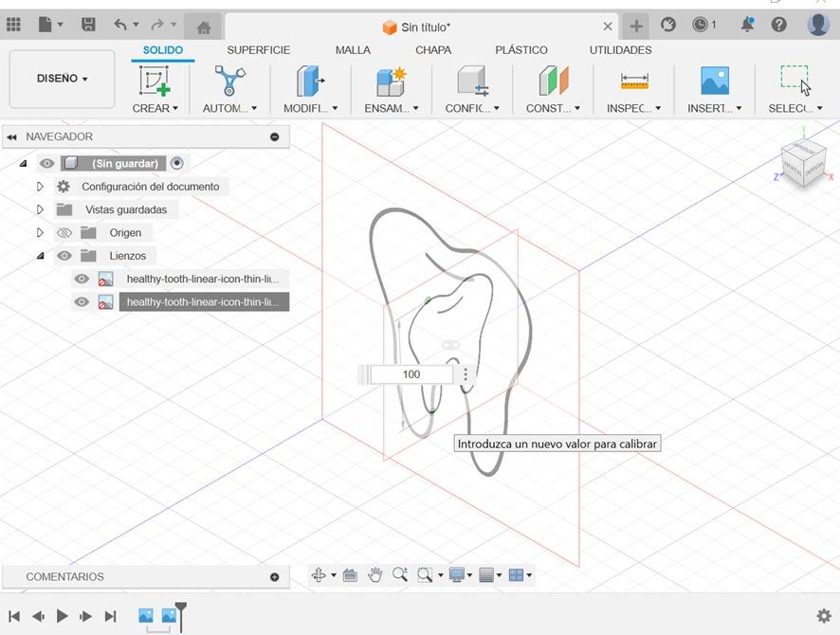
Task: Jump to the timeline beginning
Action: [14, 616]
